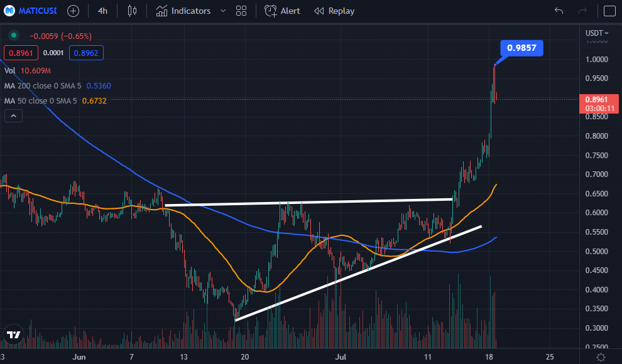This screenshot has height=364, width=622.
Task: Start bar Replay mode
Action: click(334, 11)
